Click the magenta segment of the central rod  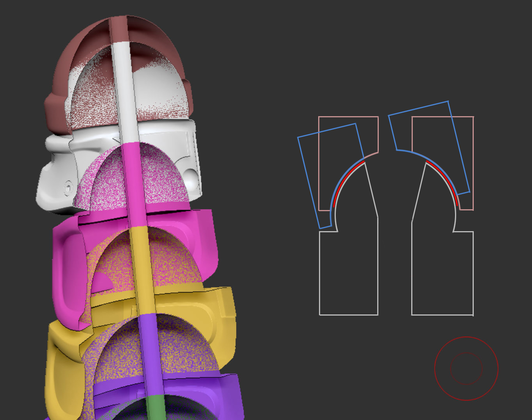[x=134, y=185]
